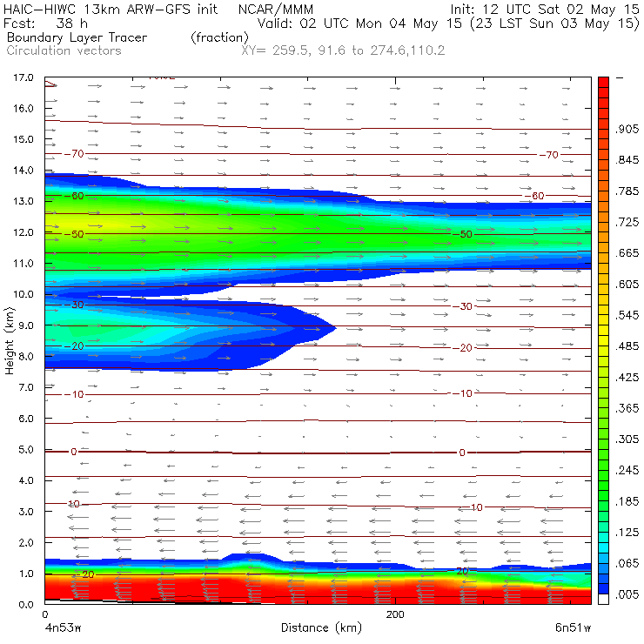
Task: Click the forecast label 'Fcst: 38 h'
Action: (45, 23)
